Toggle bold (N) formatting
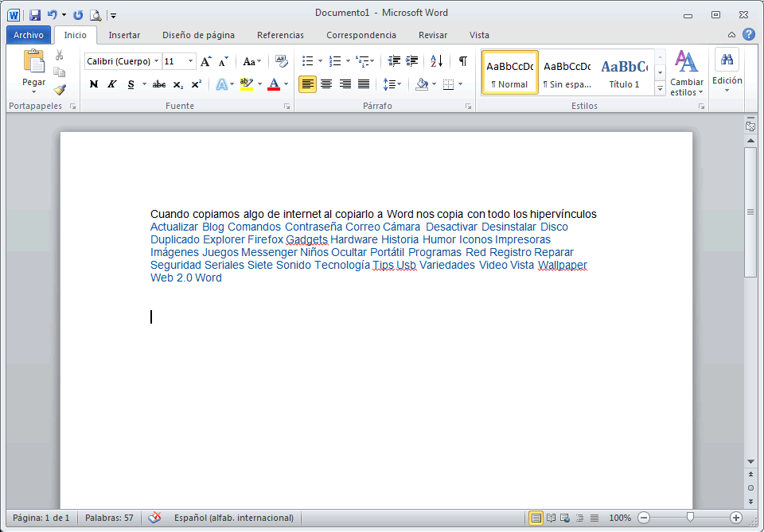 tap(94, 84)
